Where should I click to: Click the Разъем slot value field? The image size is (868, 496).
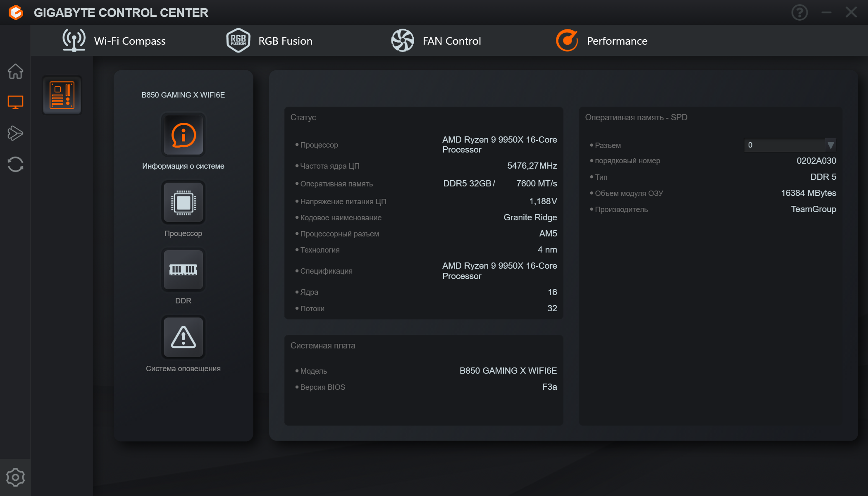784,145
